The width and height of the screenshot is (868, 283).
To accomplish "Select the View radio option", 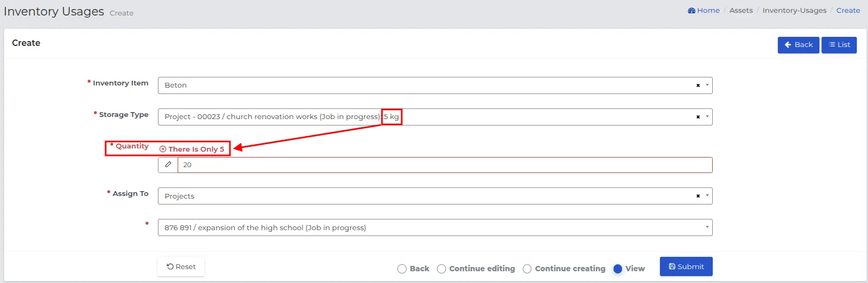I will 618,269.
